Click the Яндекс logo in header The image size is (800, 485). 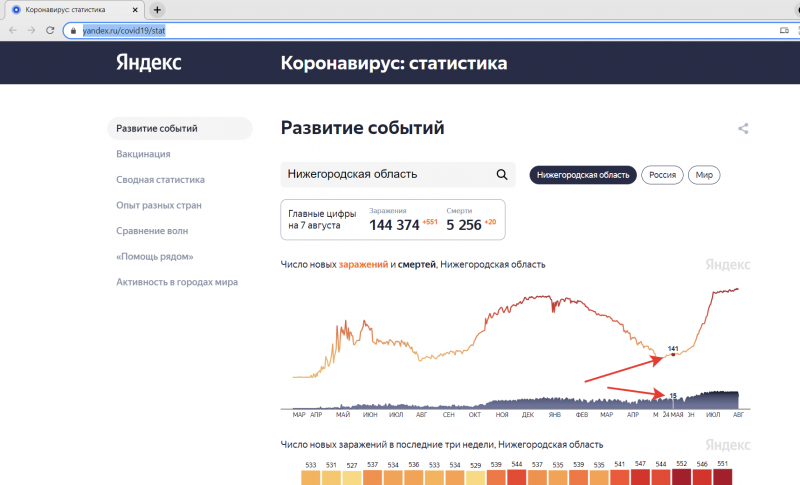point(148,62)
